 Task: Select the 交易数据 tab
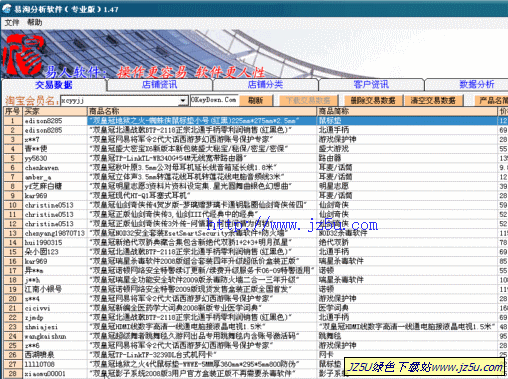click(54, 85)
